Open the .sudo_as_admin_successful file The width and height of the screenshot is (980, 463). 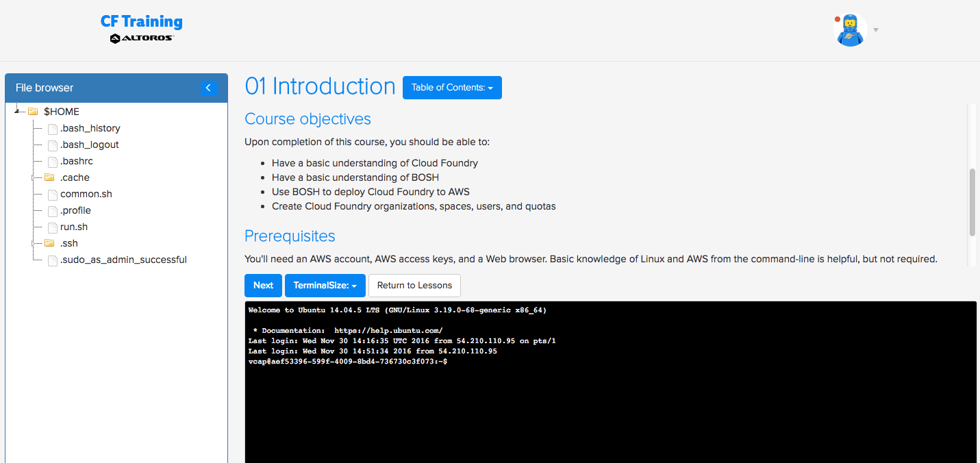[x=123, y=260]
